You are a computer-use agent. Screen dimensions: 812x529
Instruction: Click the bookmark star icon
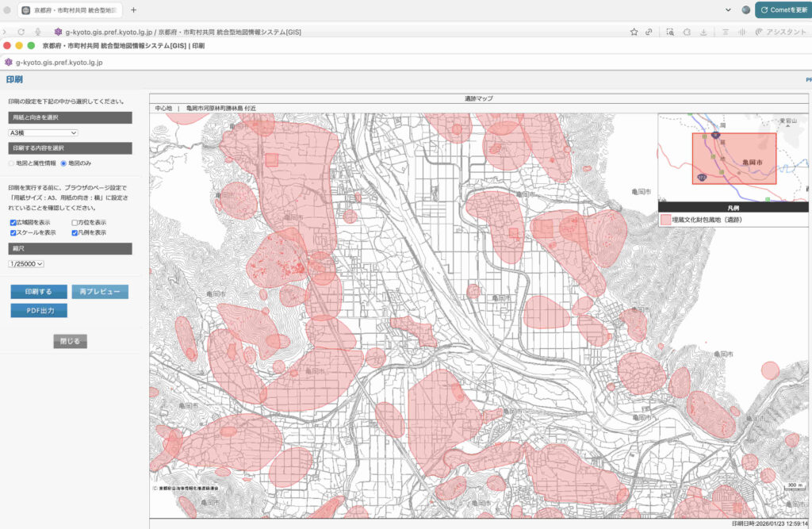pos(634,32)
